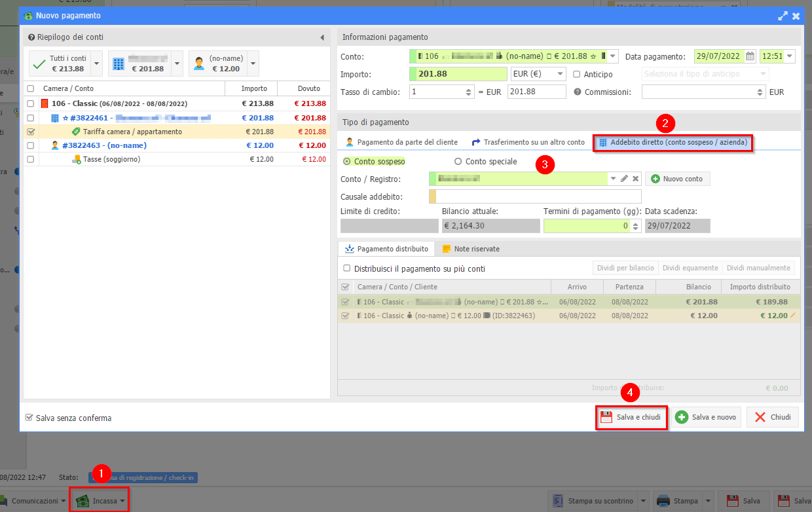The height and width of the screenshot is (512, 812).
Task: Click the printer icon for Stampa
Action: tap(663, 501)
